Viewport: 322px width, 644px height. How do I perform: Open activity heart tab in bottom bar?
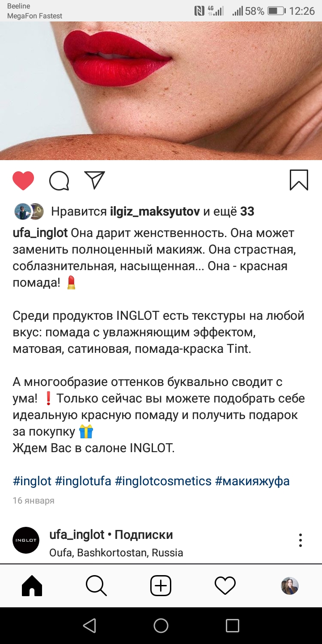click(225, 585)
